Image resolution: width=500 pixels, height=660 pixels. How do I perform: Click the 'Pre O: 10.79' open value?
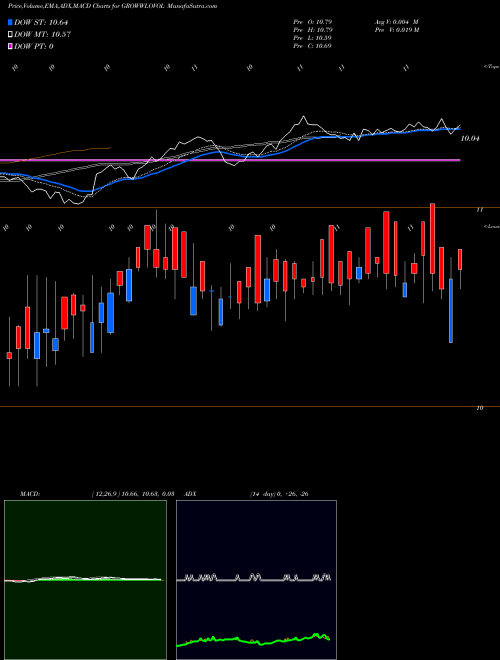312,22
